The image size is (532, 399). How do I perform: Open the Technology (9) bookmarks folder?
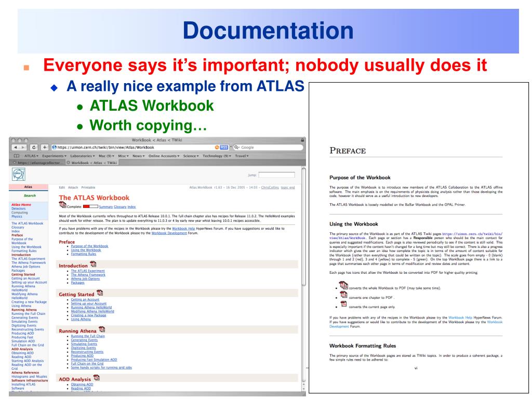pos(217,156)
